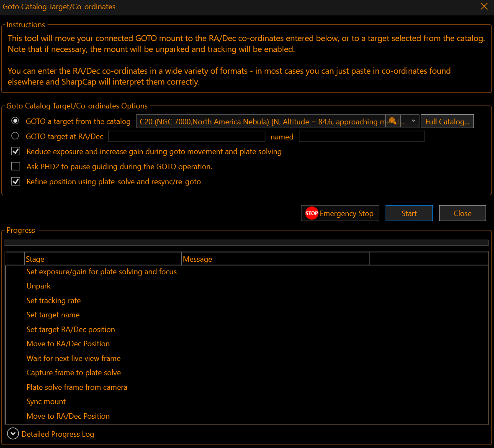Click the Emergency Stop button label
The image size is (494, 448).
click(x=346, y=213)
